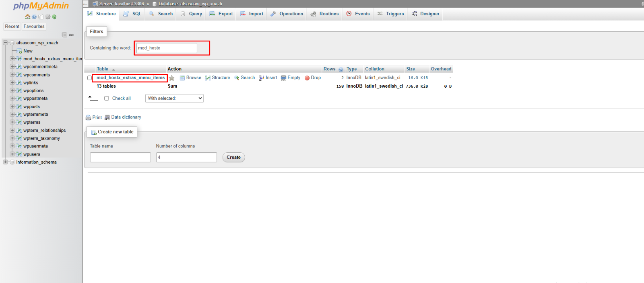Image resolution: width=644 pixels, height=283 pixels.
Task: Collapse the afsascom_wp_xnazh database tree
Action: (5, 43)
